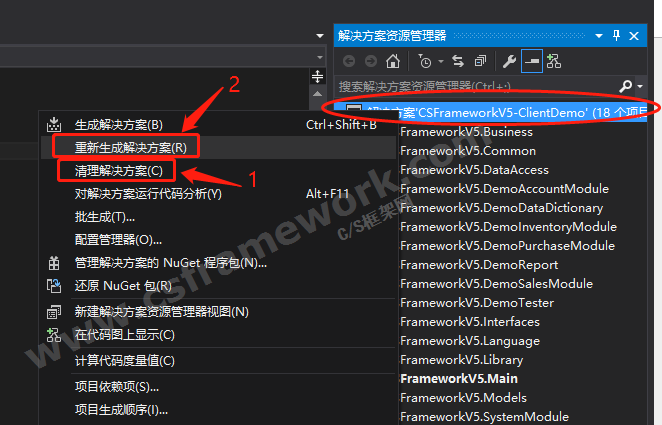Select the FrameworkV5.Main project

click(458, 378)
